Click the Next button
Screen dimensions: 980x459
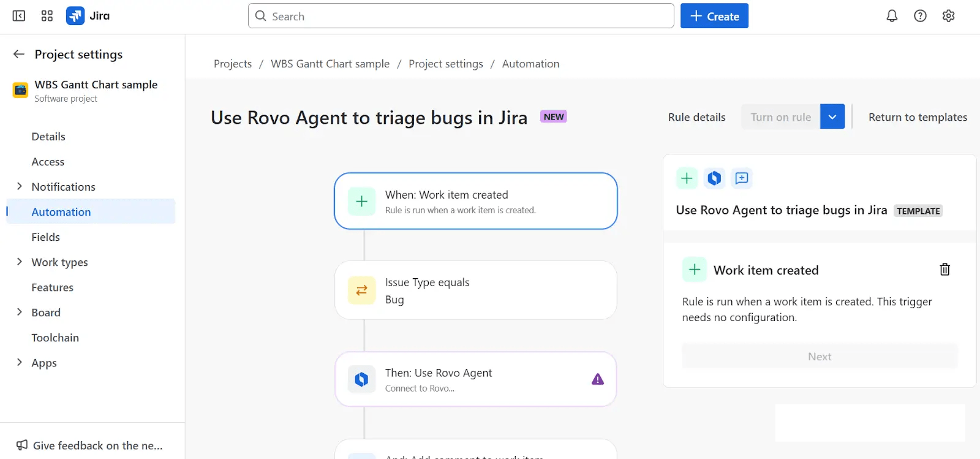[820, 357]
